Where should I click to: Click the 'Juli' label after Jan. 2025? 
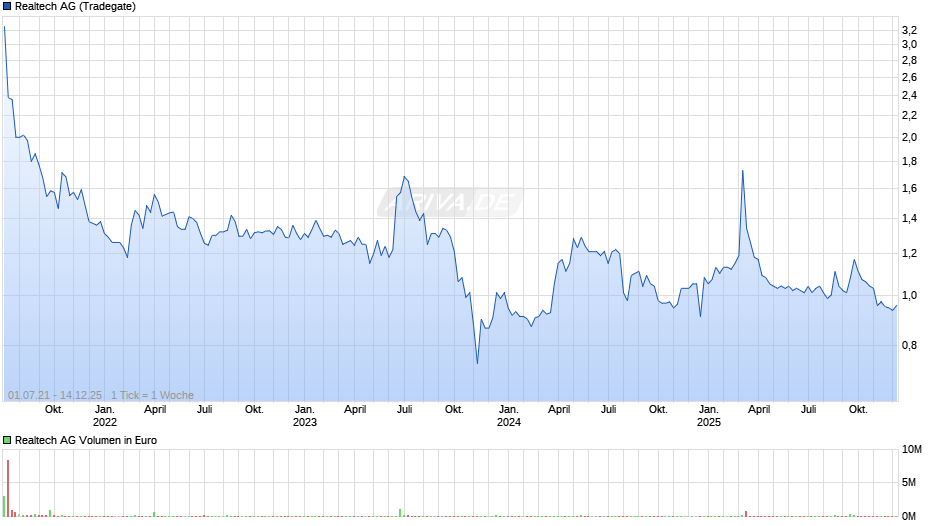tap(809, 409)
